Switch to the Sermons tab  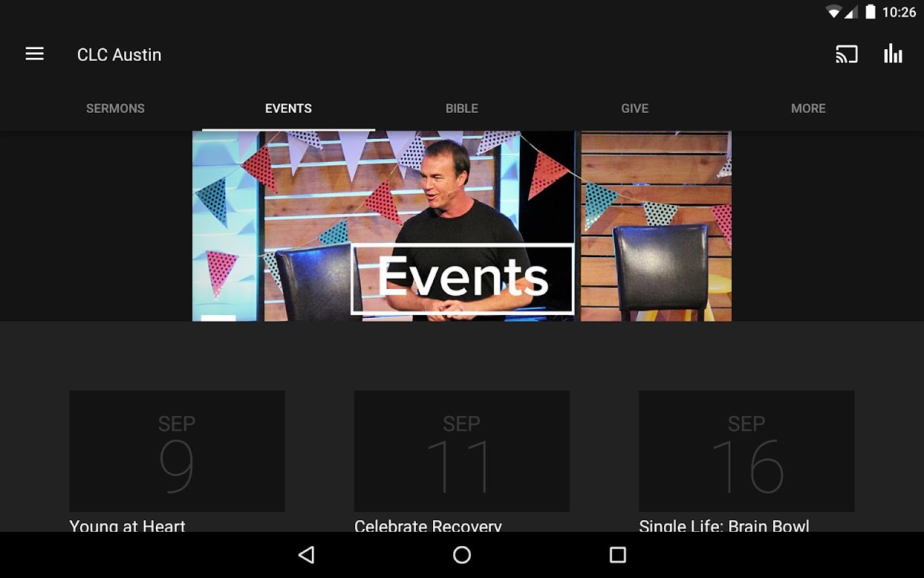click(x=115, y=108)
